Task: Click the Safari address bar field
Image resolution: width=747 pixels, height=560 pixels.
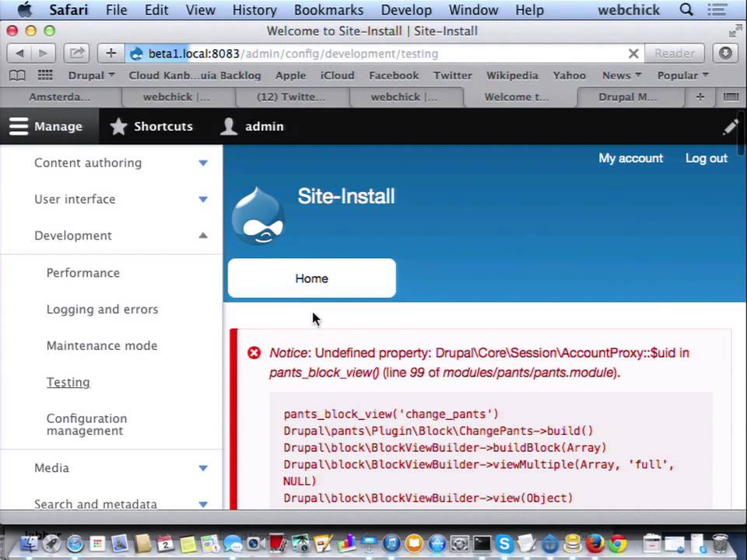Action: [x=385, y=54]
